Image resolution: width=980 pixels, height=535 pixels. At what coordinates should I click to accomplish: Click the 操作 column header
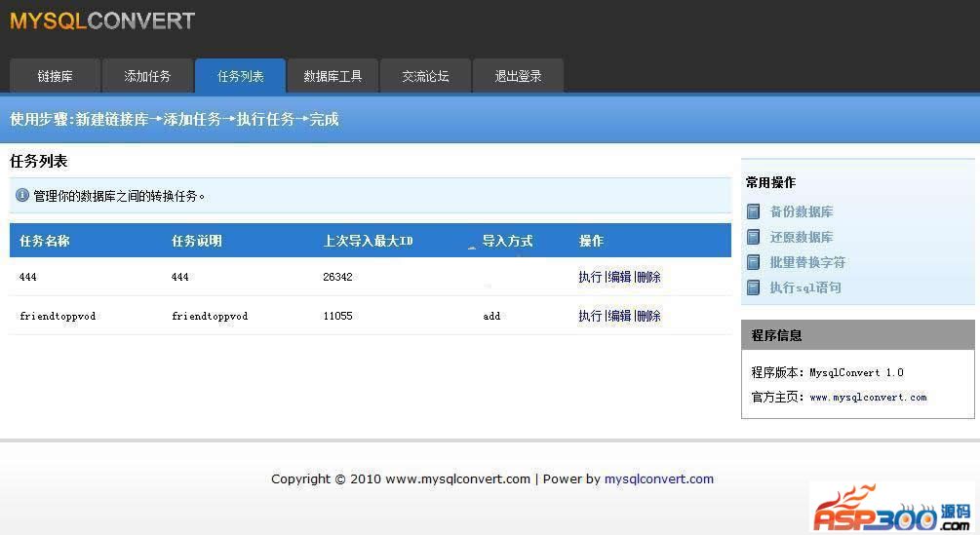pyautogui.click(x=591, y=241)
